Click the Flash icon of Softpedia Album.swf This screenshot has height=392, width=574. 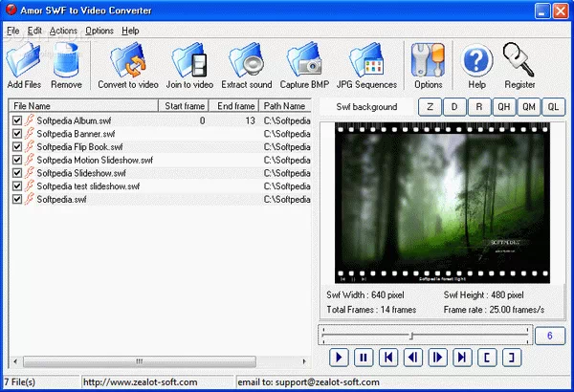tap(30, 120)
